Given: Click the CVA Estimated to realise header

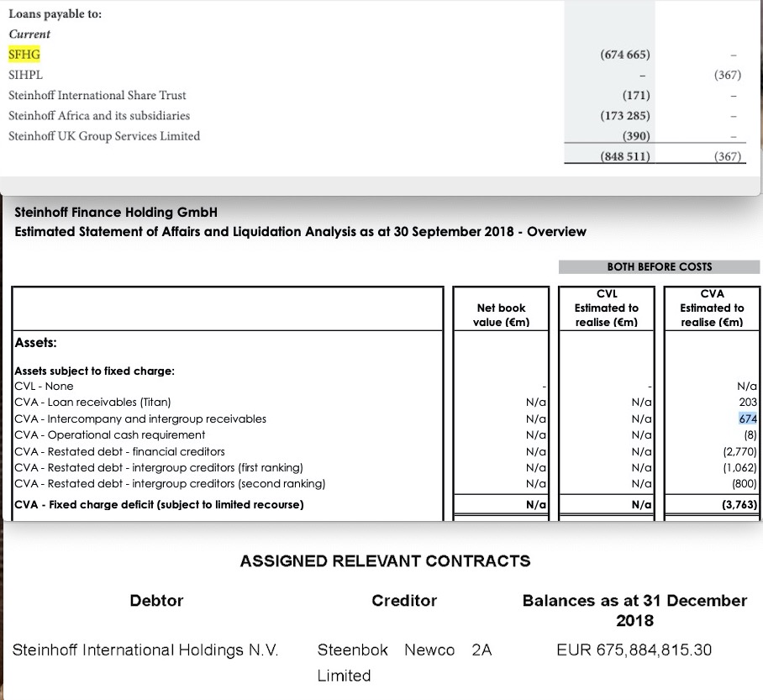Looking at the screenshot, I should (x=712, y=308).
